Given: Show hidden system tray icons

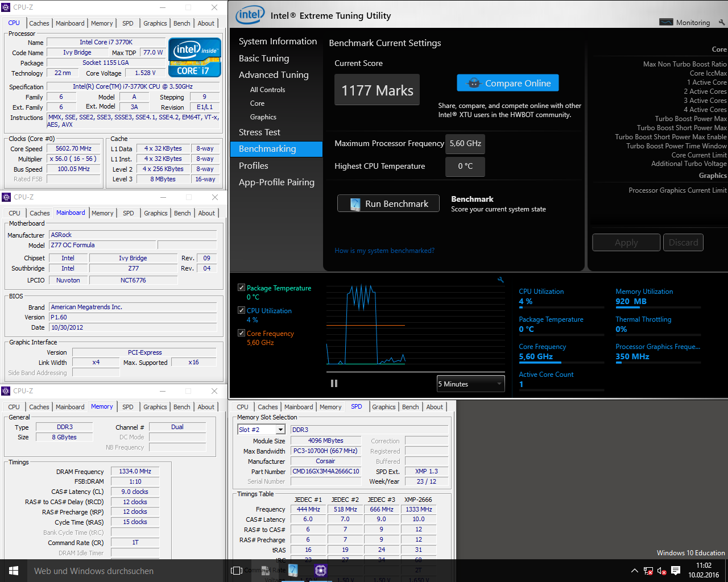Looking at the screenshot, I should tap(635, 571).
